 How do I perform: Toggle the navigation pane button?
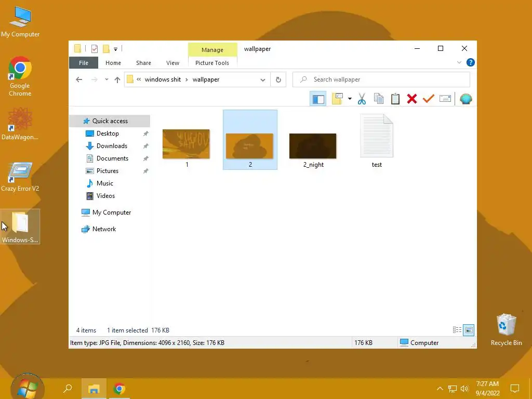(318, 99)
